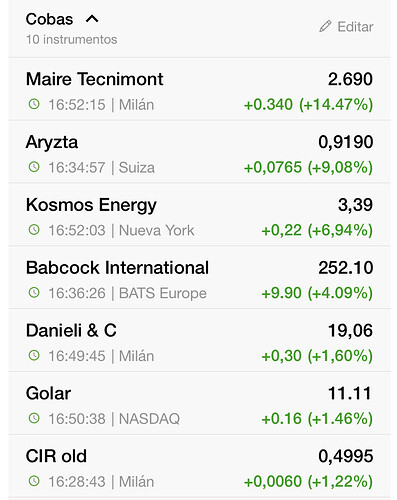Open the Aryzta instrument details

[x=199, y=152]
